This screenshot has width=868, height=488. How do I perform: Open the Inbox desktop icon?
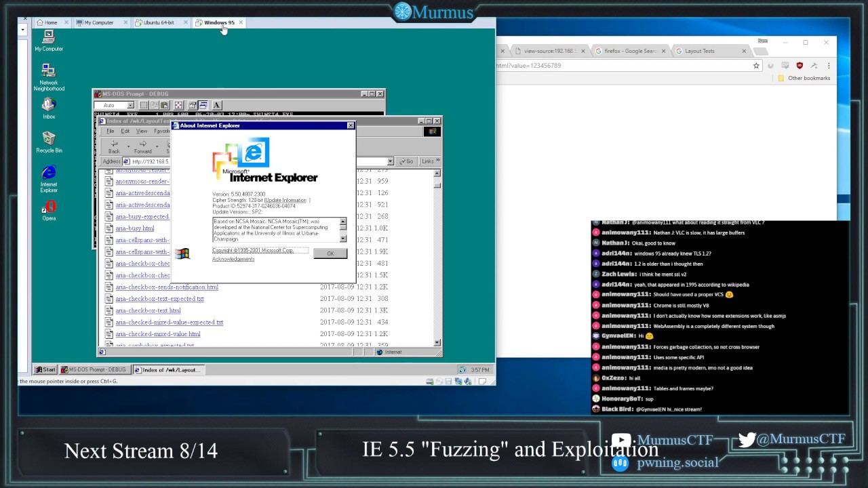pos(48,108)
